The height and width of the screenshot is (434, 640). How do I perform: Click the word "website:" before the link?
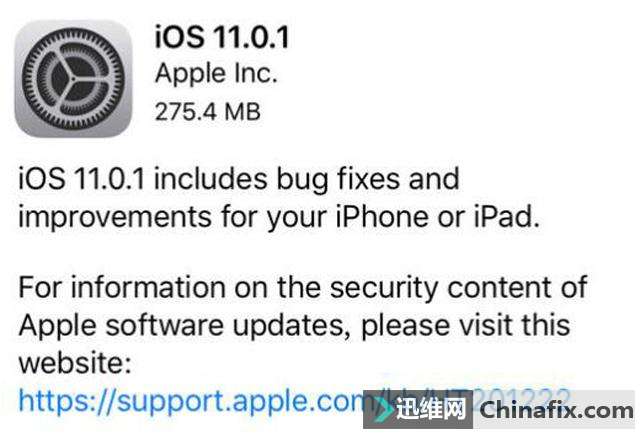(75, 363)
